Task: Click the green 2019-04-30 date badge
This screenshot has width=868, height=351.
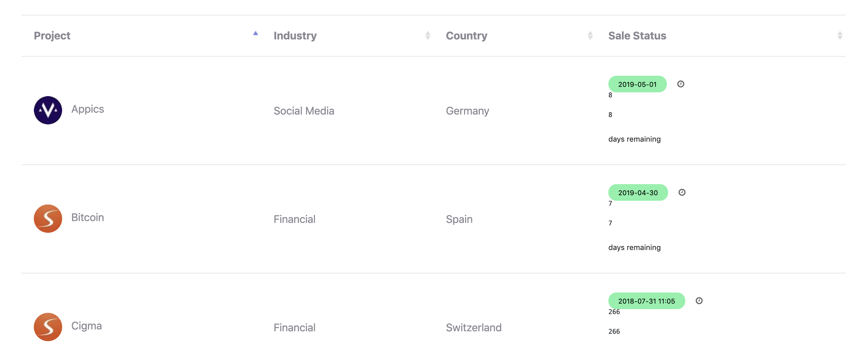Action: click(638, 192)
